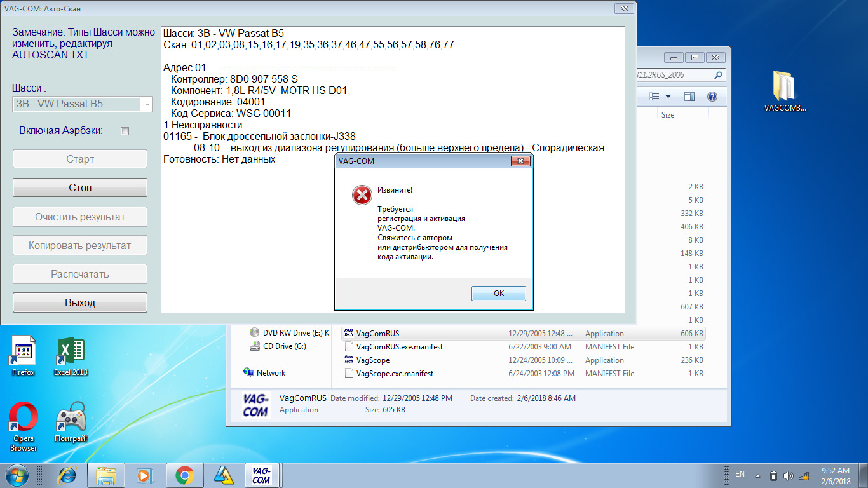The height and width of the screenshot is (488, 868).
Task: Click the speaker volume icon in tray
Action: click(x=789, y=475)
